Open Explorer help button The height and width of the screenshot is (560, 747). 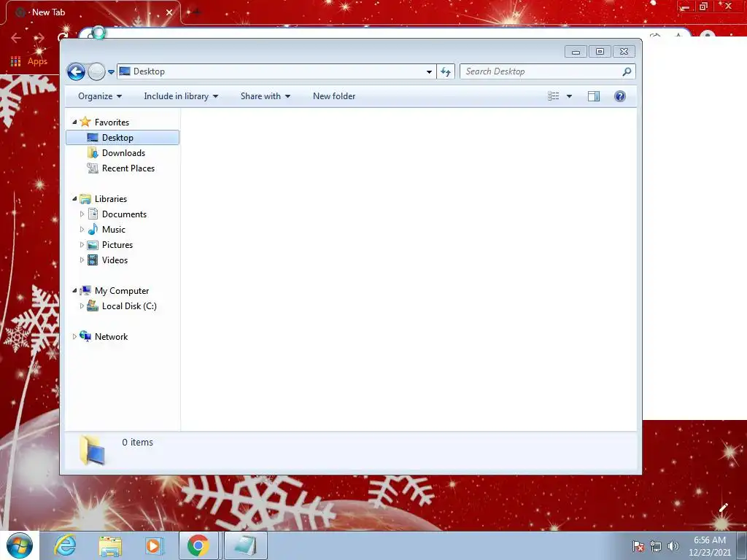coord(620,96)
